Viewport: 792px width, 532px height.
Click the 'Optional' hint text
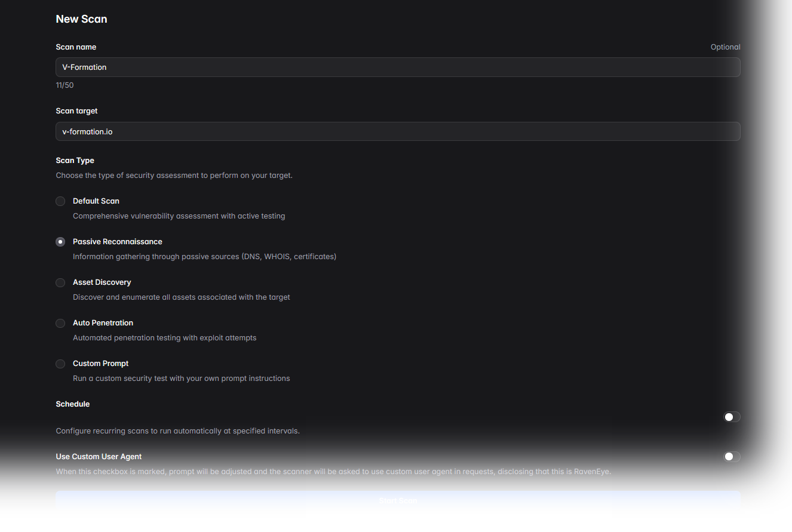(725, 47)
